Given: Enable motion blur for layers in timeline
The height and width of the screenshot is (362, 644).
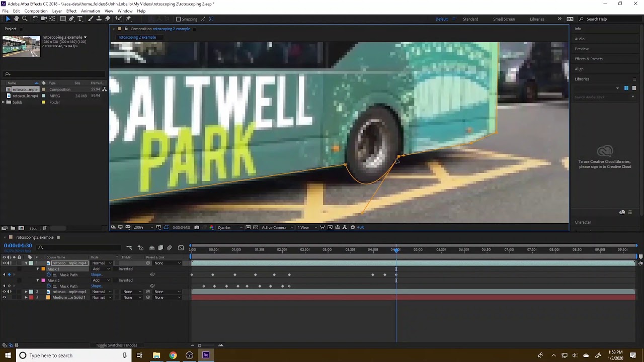Looking at the screenshot, I should (169, 247).
